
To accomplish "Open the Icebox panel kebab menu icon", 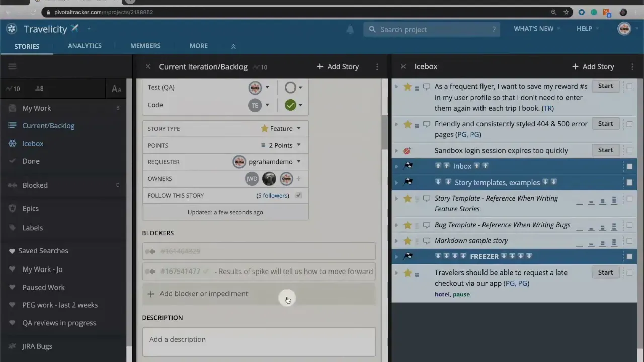I will click(632, 66).
